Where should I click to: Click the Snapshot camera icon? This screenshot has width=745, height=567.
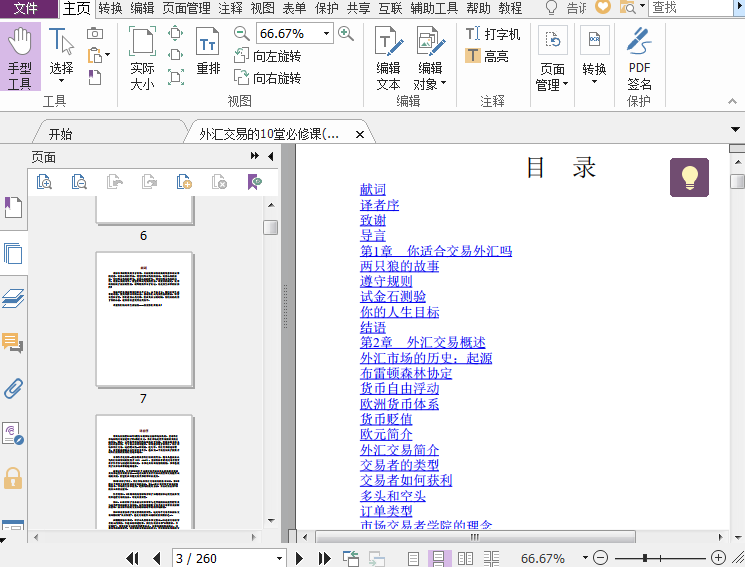[x=95, y=33]
